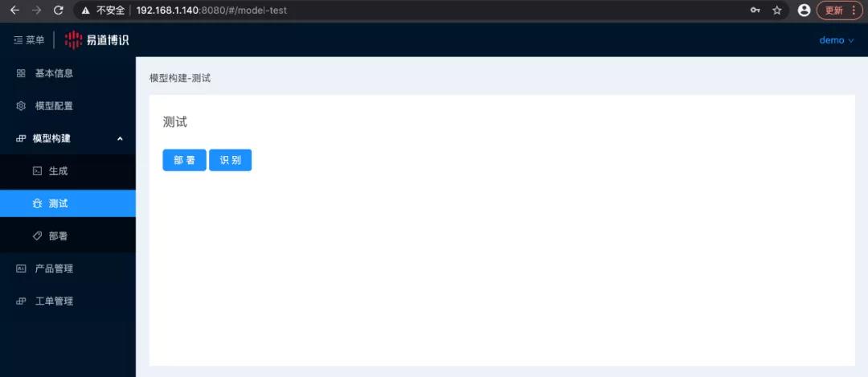Toggle the sidebar with 菜单 button
868x377 pixels.
tap(29, 40)
